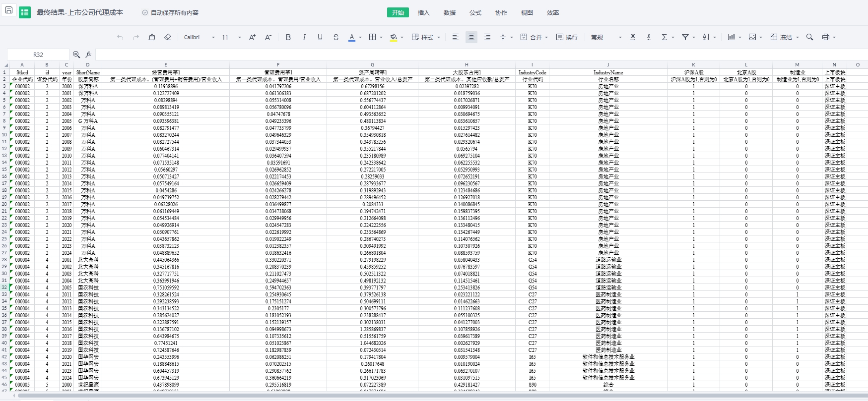
Task: Click the horizontal scrollbar at the bottom
Action: 442,396
